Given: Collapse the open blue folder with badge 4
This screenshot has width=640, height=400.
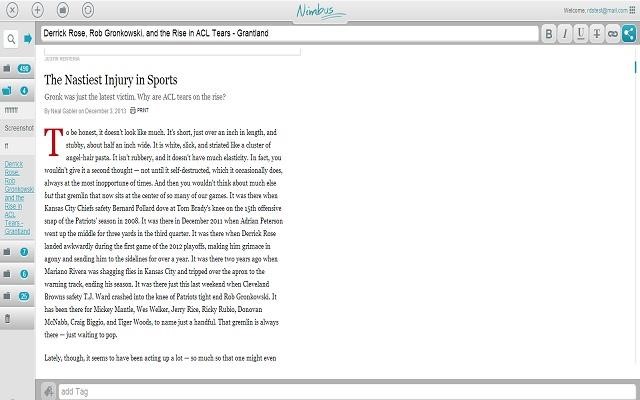Looking at the screenshot, I should pyautogui.click(x=17, y=91).
